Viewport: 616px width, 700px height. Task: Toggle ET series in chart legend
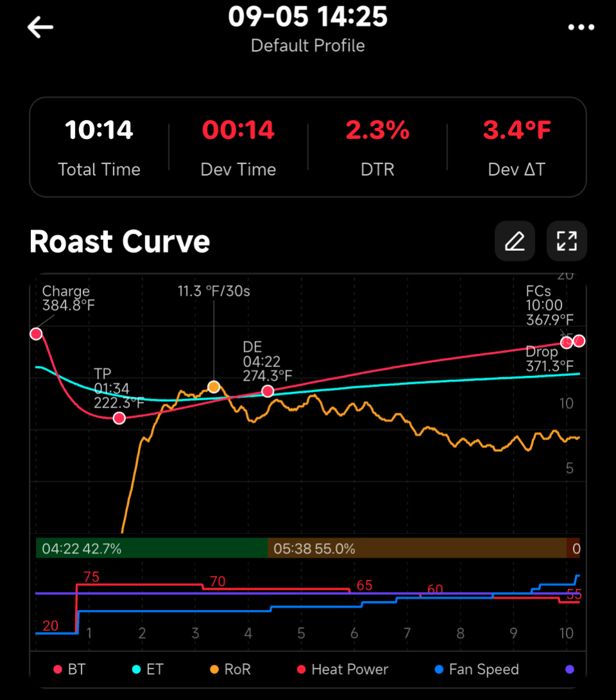tap(148, 669)
